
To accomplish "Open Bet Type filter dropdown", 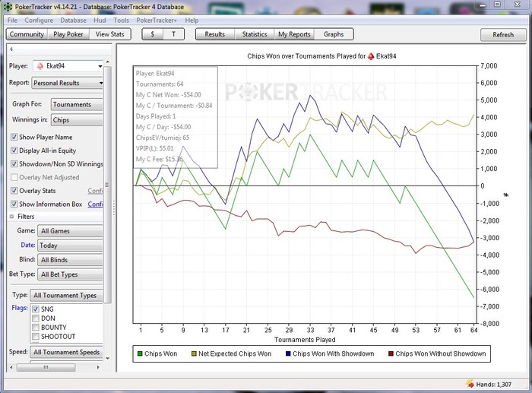I will tap(70, 274).
